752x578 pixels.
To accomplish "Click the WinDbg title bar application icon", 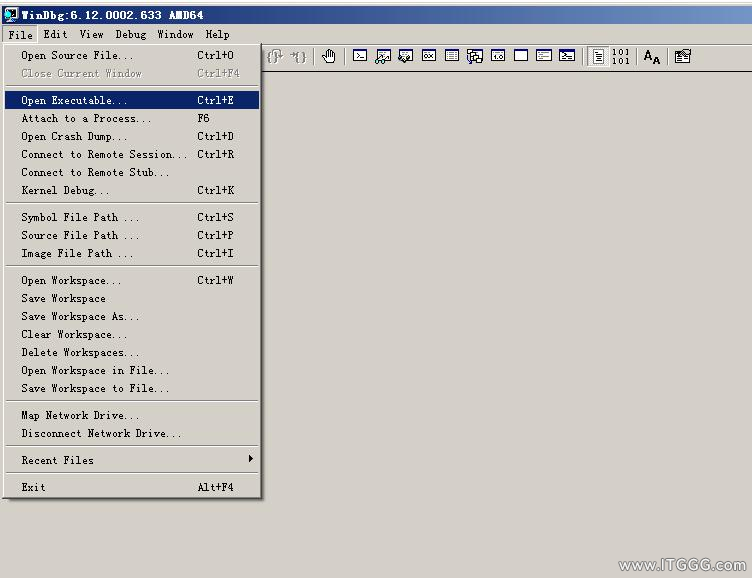I will click(x=11, y=15).
